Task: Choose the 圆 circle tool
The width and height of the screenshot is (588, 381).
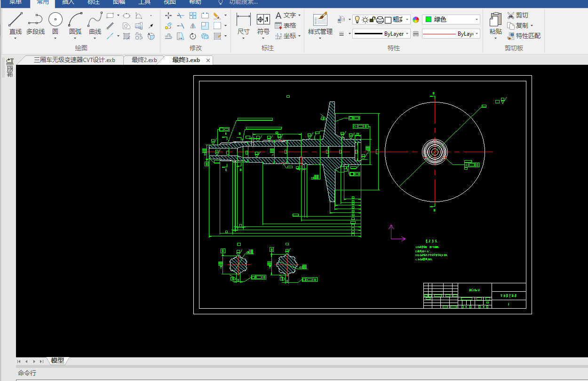Action: click(x=56, y=23)
